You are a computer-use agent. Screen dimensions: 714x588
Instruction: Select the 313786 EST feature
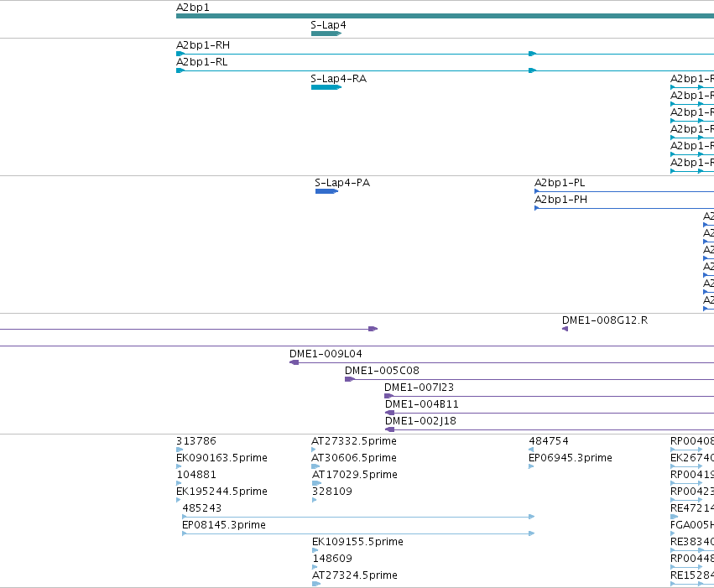click(180, 450)
